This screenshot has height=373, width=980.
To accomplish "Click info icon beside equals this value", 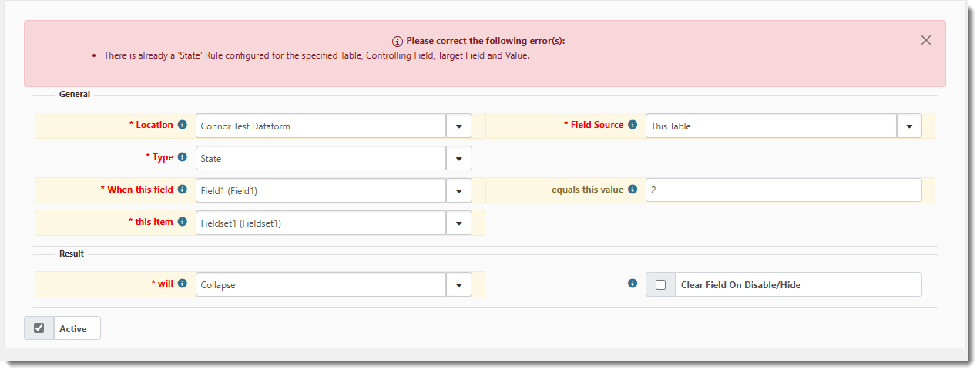I will pos(633,190).
